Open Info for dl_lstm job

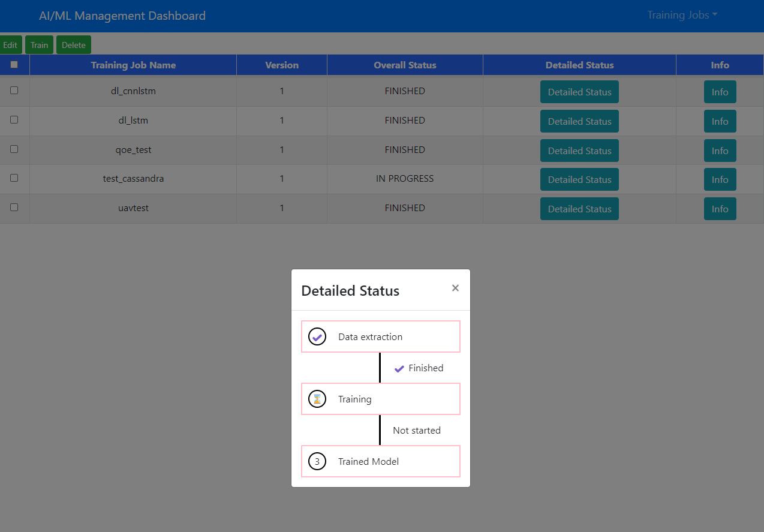720,121
